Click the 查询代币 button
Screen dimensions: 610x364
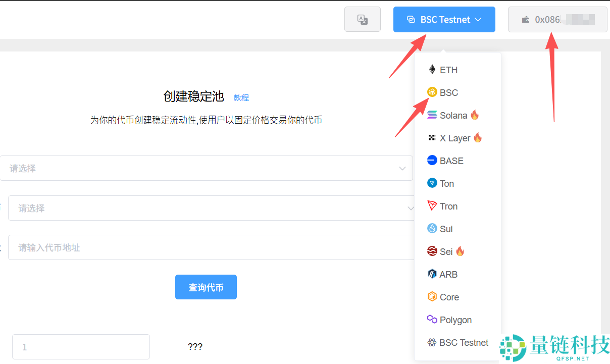point(206,287)
